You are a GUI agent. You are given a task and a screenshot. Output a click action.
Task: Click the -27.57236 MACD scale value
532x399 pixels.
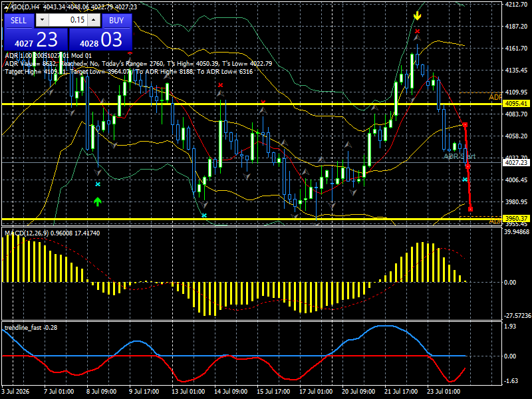click(x=517, y=315)
